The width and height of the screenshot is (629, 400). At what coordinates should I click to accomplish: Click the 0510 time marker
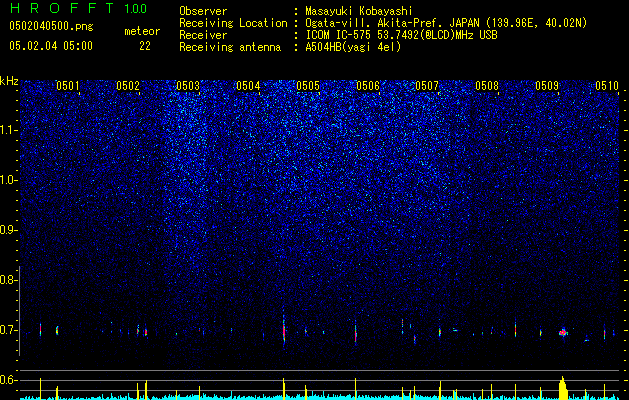pos(607,85)
